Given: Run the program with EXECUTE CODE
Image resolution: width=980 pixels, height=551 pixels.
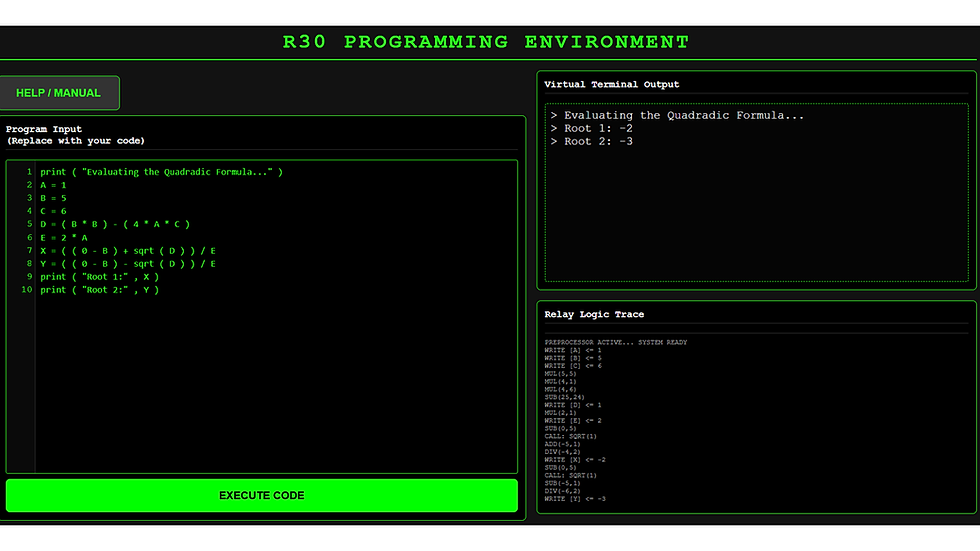Looking at the screenshot, I should pos(262,495).
